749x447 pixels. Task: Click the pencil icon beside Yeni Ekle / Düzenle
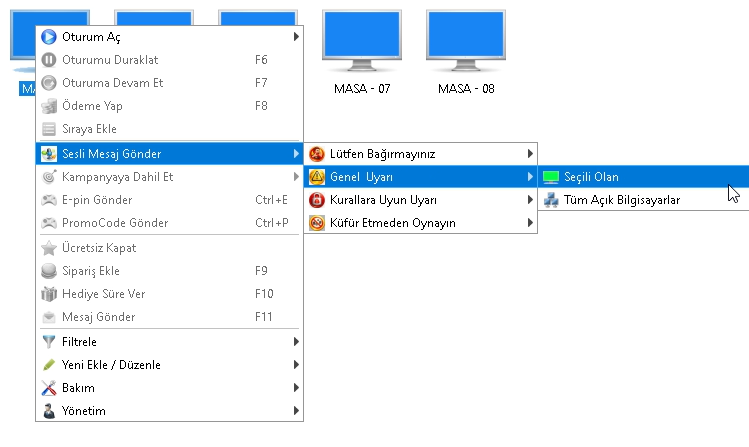(49, 364)
